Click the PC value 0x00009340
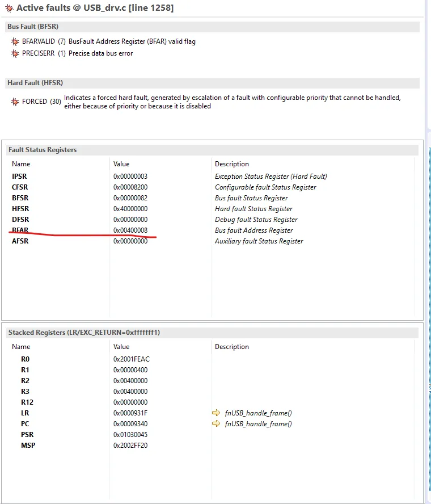The width and height of the screenshot is (431, 504). (130, 424)
